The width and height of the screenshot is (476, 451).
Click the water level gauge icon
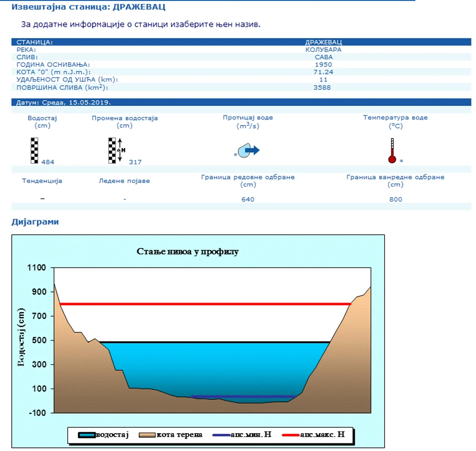pos(34,151)
